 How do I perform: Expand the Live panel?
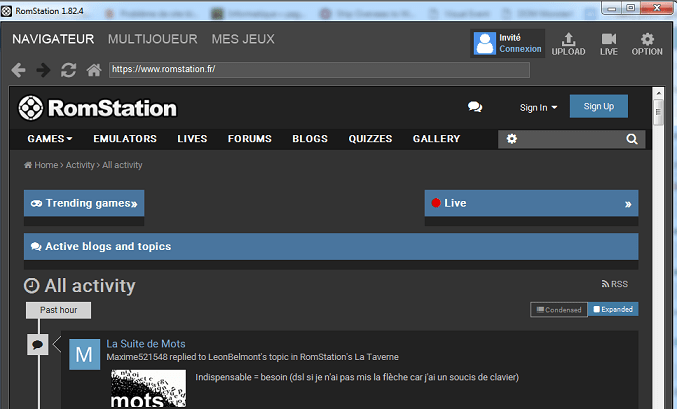click(531, 203)
